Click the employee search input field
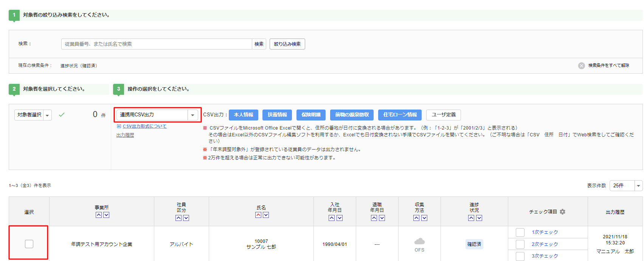Viewport: 644px width, 261px height. click(x=157, y=44)
